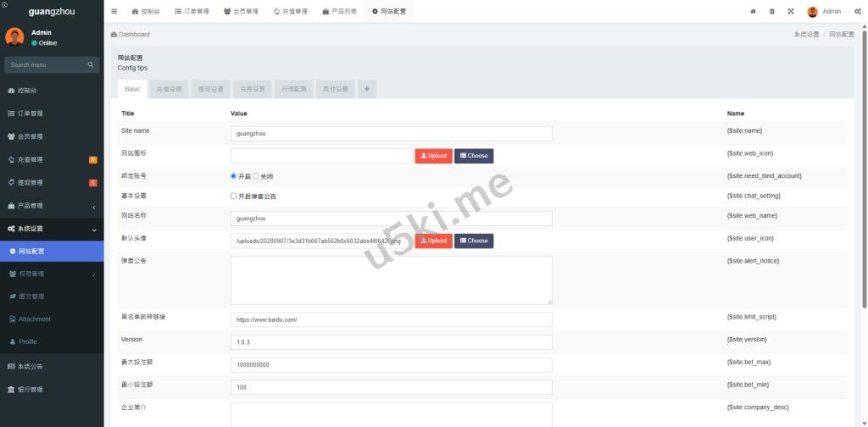The width and height of the screenshot is (868, 427).
Task: Open the settings gears icon at top right
Action: point(857,12)
